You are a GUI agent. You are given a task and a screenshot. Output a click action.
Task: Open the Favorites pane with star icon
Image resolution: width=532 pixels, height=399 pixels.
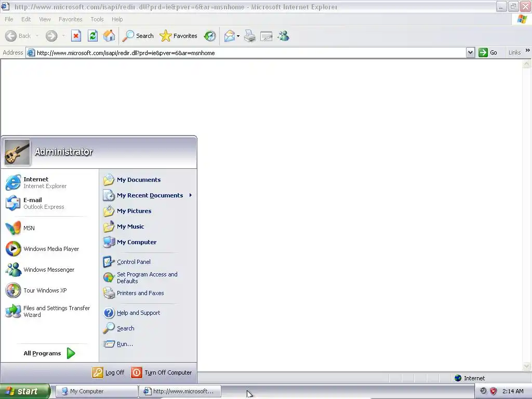click(178, 36)
